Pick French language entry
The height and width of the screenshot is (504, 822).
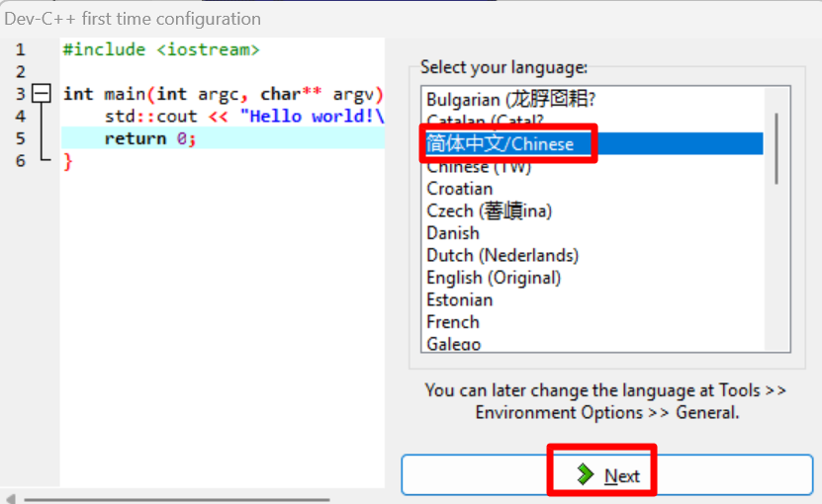592,322
